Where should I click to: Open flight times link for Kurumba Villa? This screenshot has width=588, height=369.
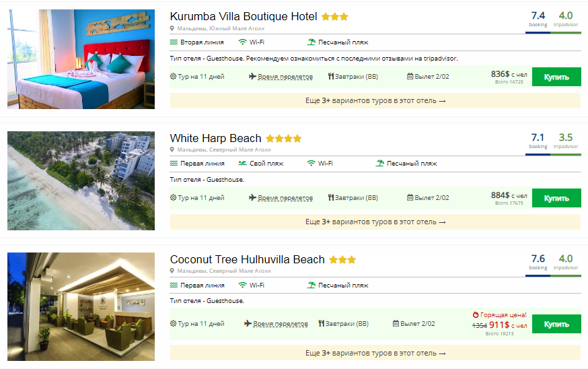[x=286, y=77]
